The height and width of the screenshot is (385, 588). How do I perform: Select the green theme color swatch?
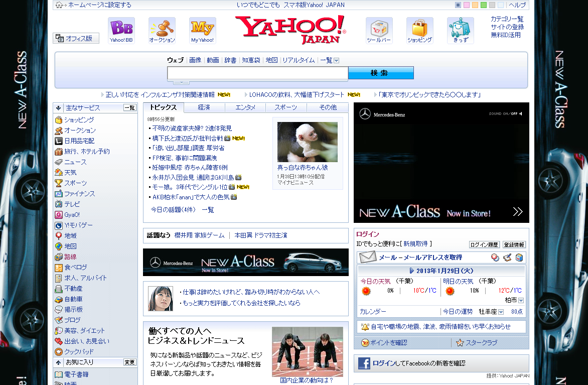pos(484,5)
